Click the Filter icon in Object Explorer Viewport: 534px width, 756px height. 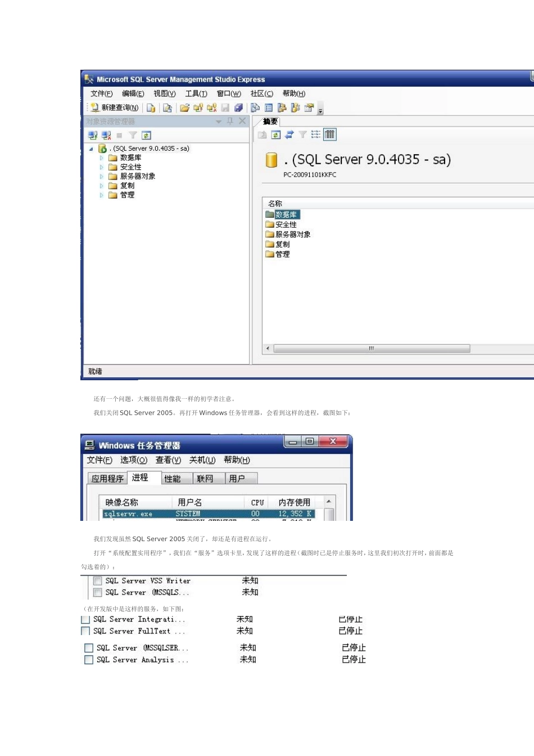pyautogui.click(x=133, y=135)
